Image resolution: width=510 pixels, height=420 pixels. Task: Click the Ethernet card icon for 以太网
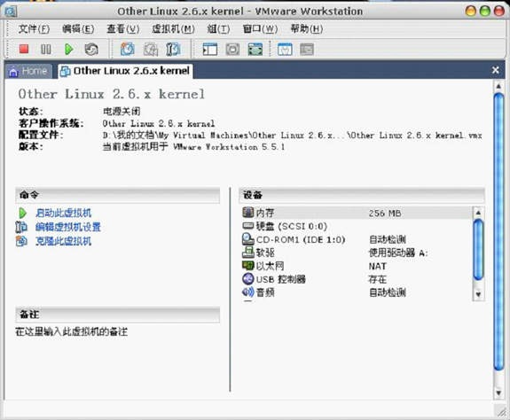point(247,266)
